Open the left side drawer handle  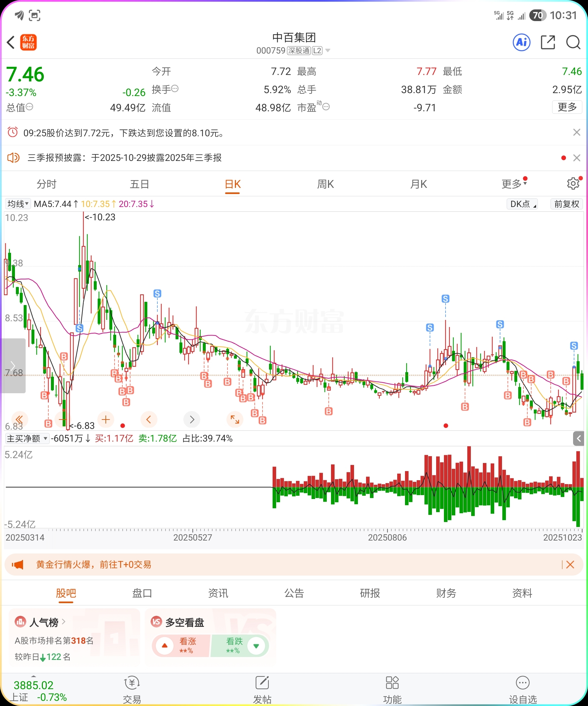click(13, 366)
